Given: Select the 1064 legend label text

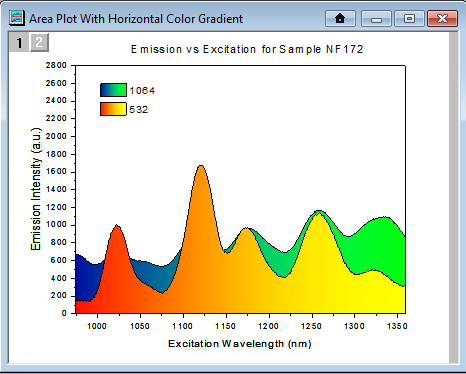Looking at the screenshot, I should [142, 91].
